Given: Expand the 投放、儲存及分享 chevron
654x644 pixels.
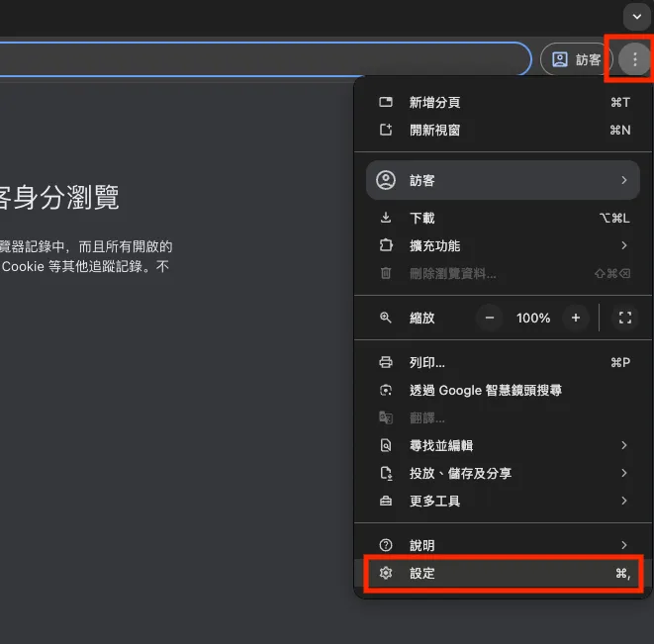Looking at the screenshot, I should pyautogui.click(x=624, y=473).
